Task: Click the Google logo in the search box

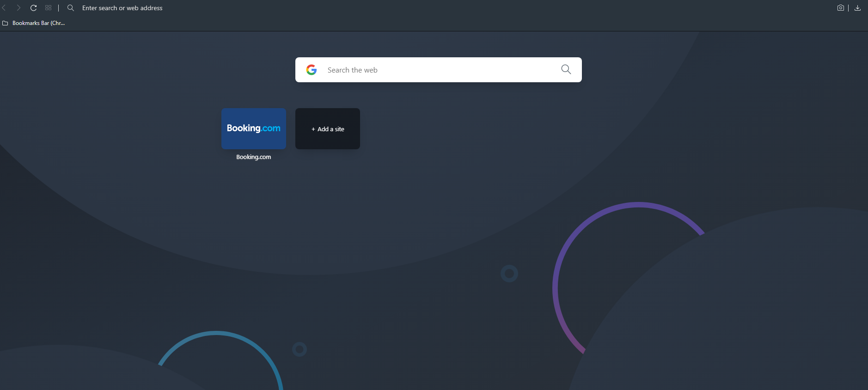Action: pos(312,70)
